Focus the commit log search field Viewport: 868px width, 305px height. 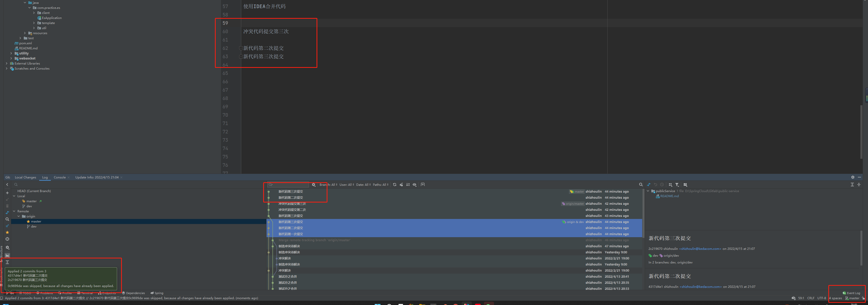coord(288,185)
